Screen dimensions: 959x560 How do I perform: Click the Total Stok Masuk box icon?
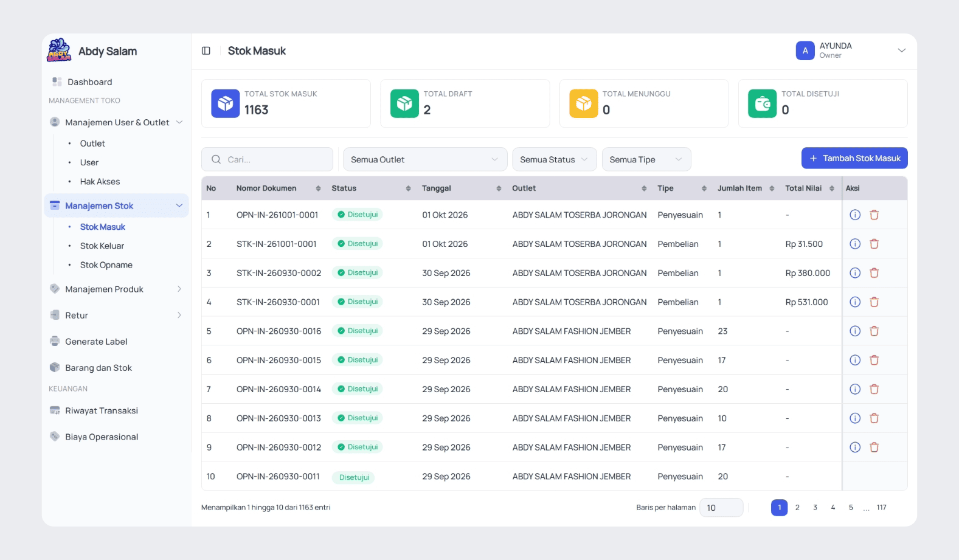[226, 103]
